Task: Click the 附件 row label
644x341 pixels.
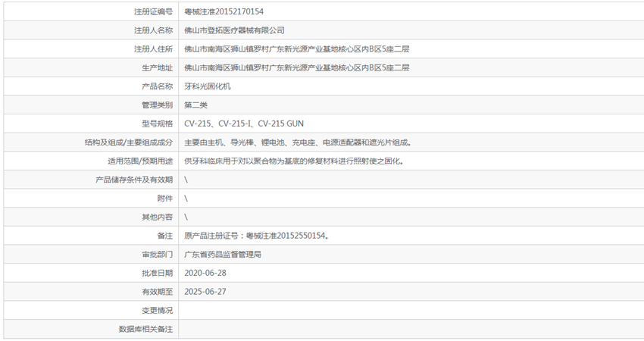Action: [x=164, y=198]
